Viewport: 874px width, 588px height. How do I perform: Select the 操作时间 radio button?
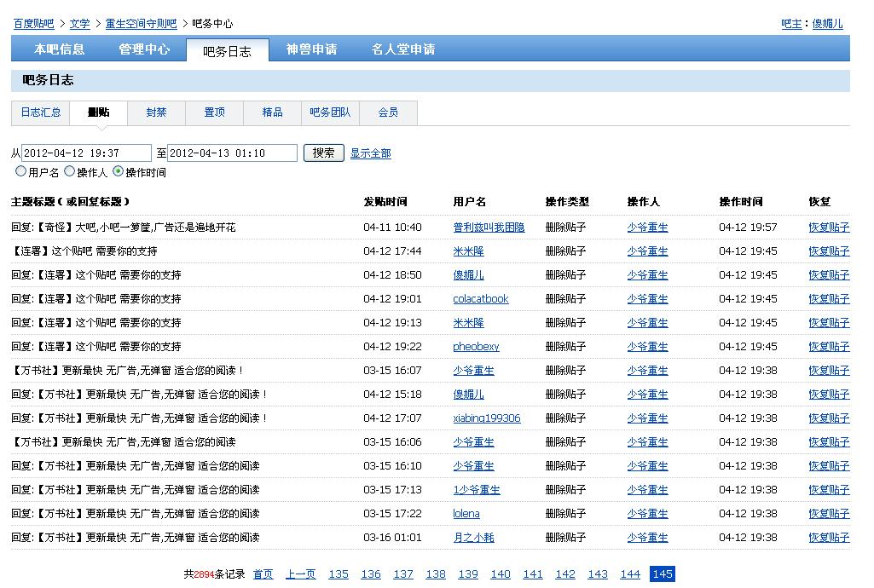118,171
